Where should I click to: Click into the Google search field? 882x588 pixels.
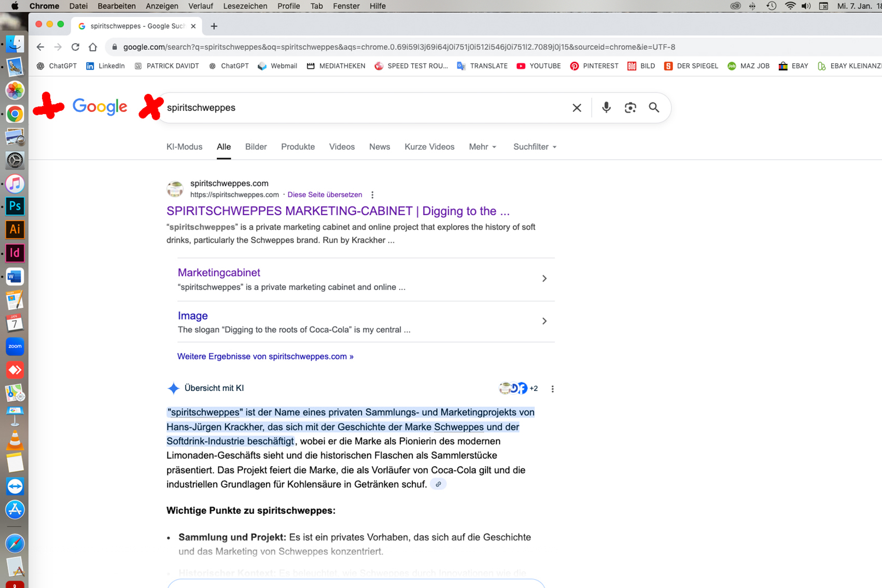363,108
